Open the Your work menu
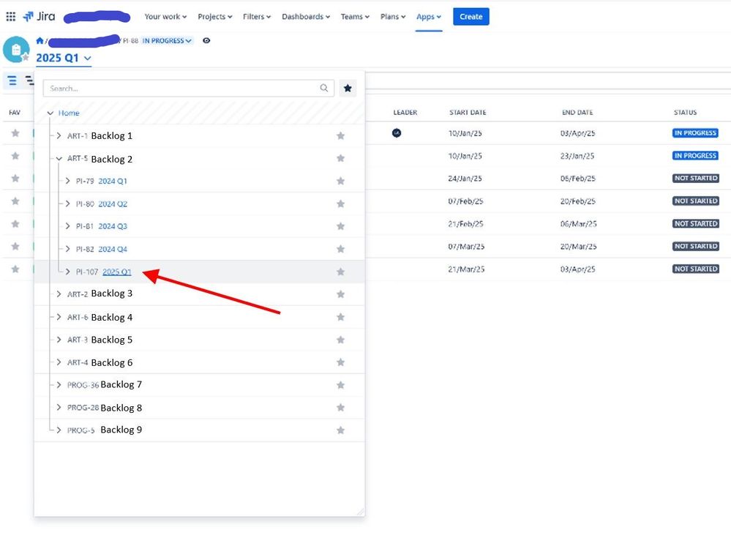Viewport: 731px width, 560px height. click(165, 17)
